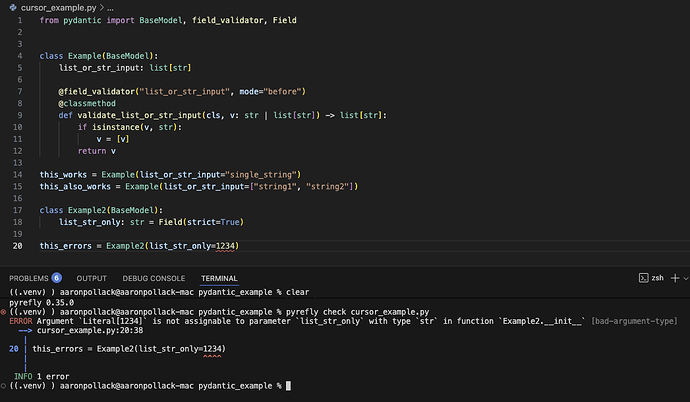
Task: Click 'mode="before"' argument on line 7
Action: pos(270,91)
